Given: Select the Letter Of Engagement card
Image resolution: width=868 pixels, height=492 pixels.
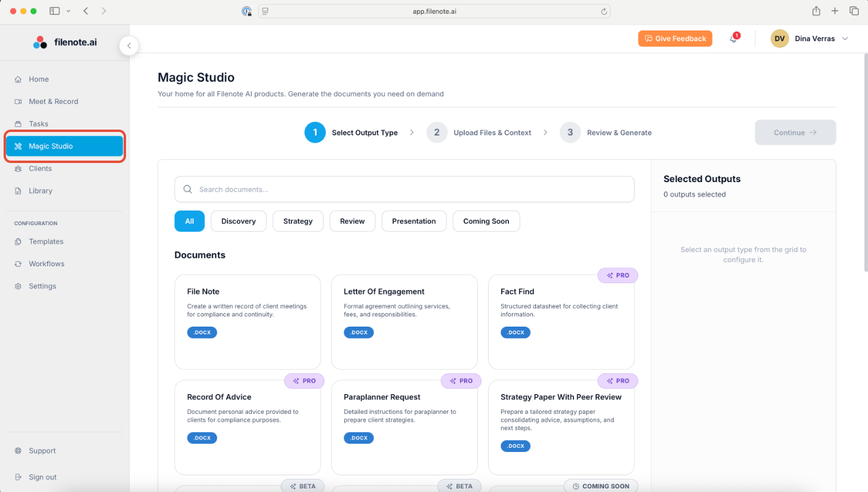Looking at the screenshot, I should click(x=404, y=322).
